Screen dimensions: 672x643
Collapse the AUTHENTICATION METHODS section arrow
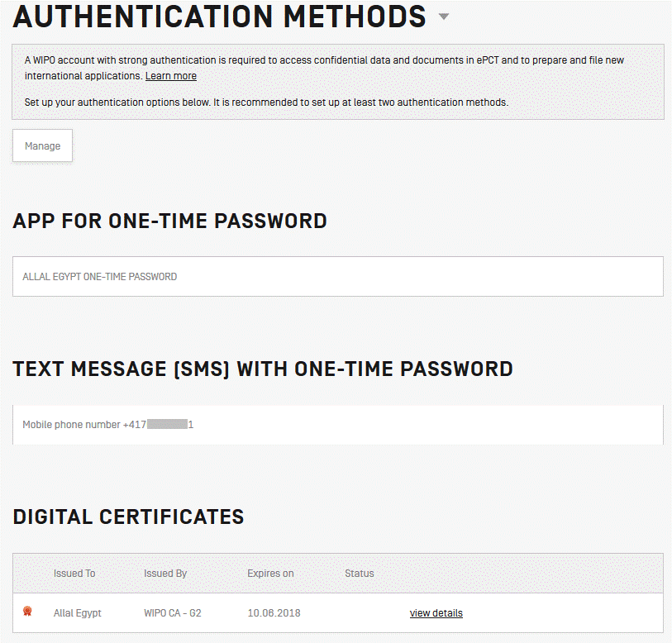point(444,17)
